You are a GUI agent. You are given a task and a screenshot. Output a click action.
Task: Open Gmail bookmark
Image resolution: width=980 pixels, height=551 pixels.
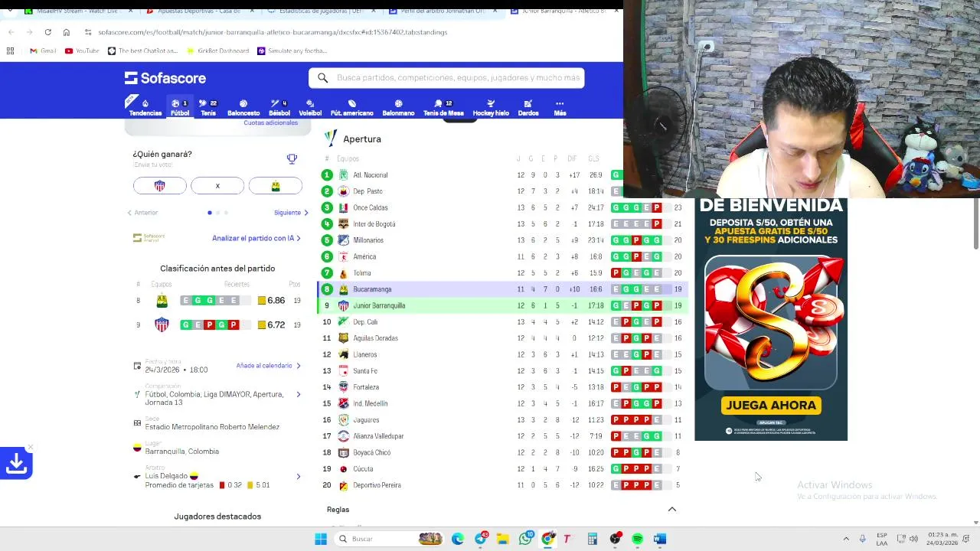(x=43, y=51)
